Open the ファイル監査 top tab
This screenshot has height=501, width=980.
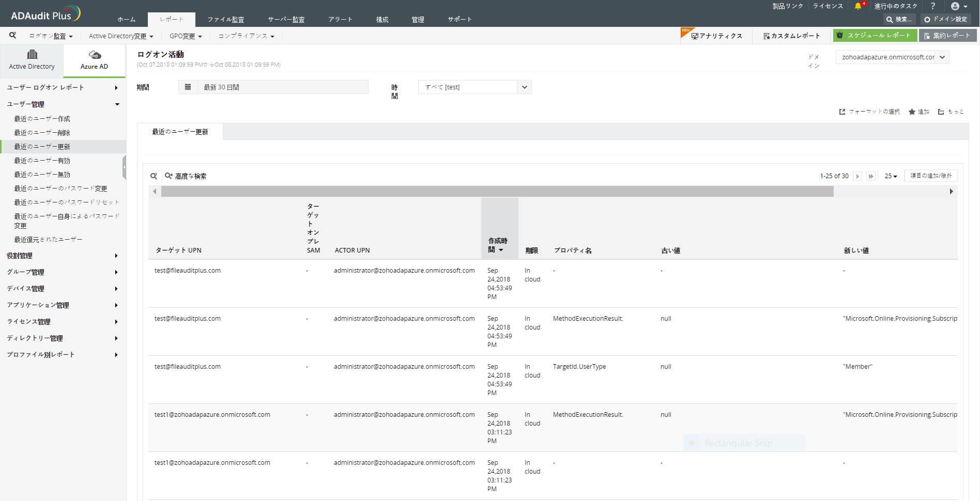tap(226, 20)
